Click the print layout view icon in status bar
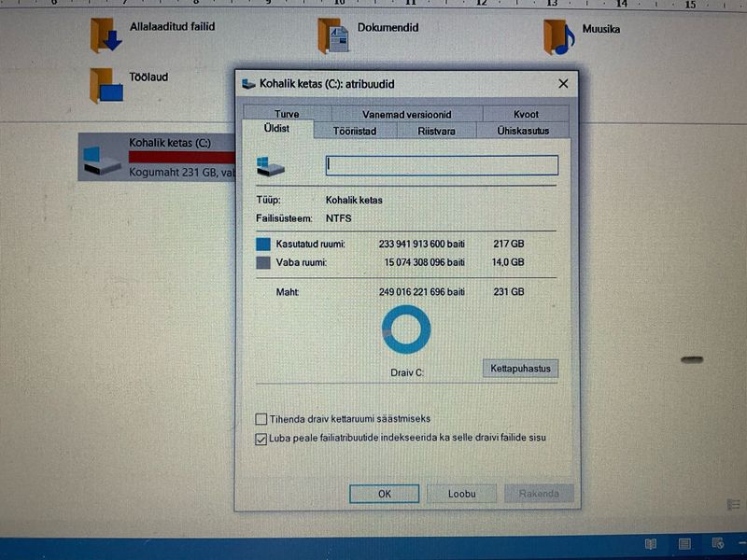Viewport: 747px width, 560px height. click(684, 544)
